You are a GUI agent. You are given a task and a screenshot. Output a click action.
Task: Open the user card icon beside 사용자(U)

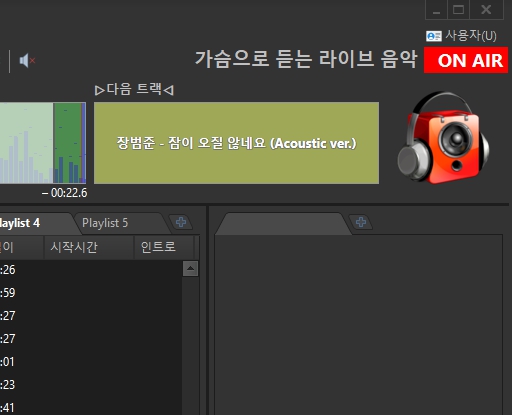point(434,36)
